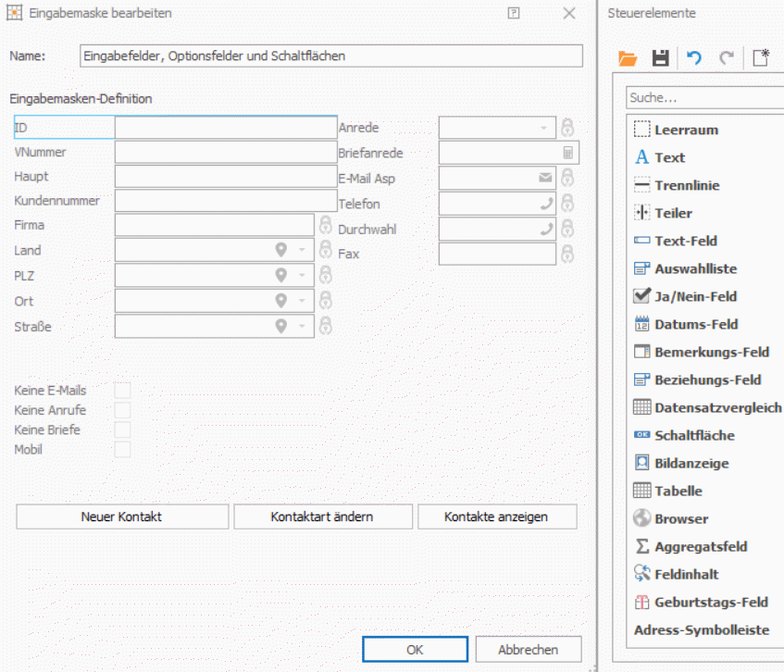Open help via question mark title button

[x=514, y=13]
